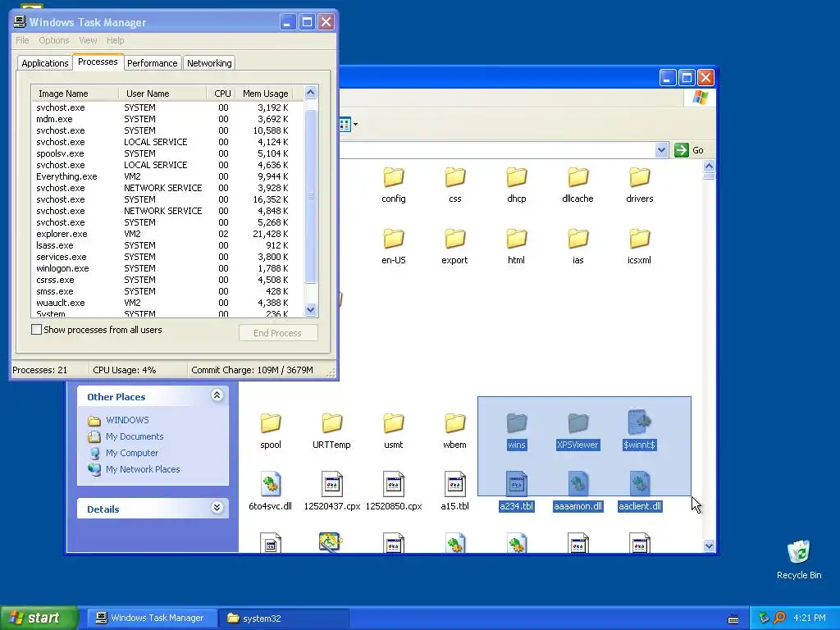Switch to the Applications tab
The height and width of the screenshot is (630, 840).
(45, 63)
